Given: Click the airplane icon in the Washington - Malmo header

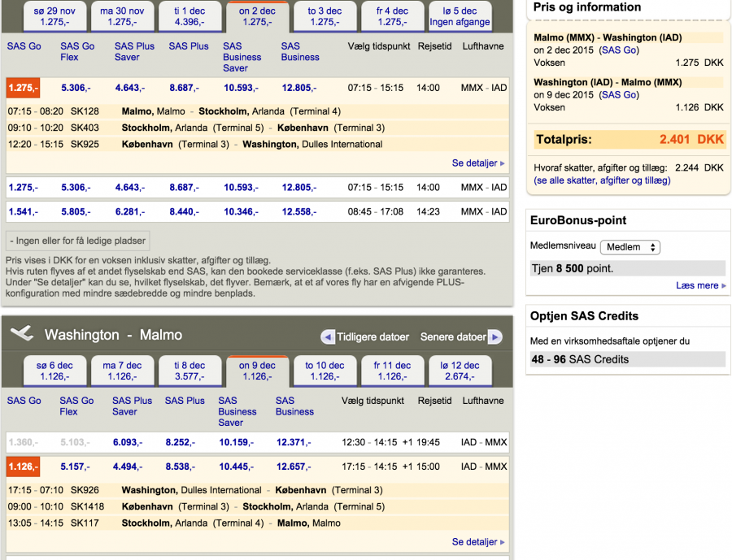Looking at the screenshot, I should tap(22, 334).
